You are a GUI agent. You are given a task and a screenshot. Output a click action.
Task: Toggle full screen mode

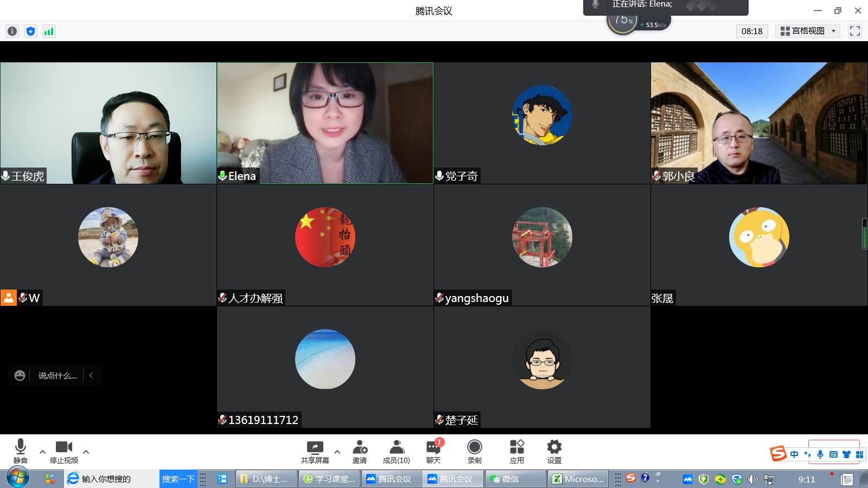click(855, 31)
